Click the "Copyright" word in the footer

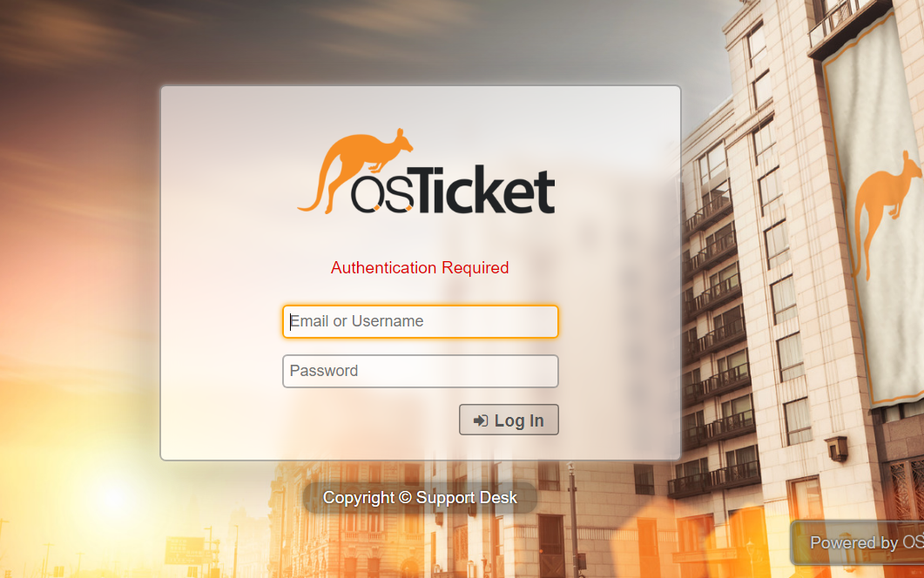click(x=358, y=499)
